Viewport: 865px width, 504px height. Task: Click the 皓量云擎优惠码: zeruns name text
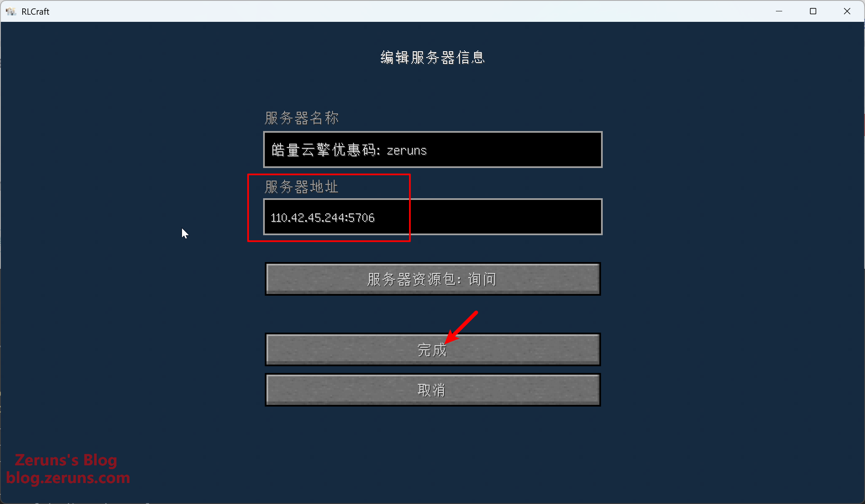tap(349, 150)
